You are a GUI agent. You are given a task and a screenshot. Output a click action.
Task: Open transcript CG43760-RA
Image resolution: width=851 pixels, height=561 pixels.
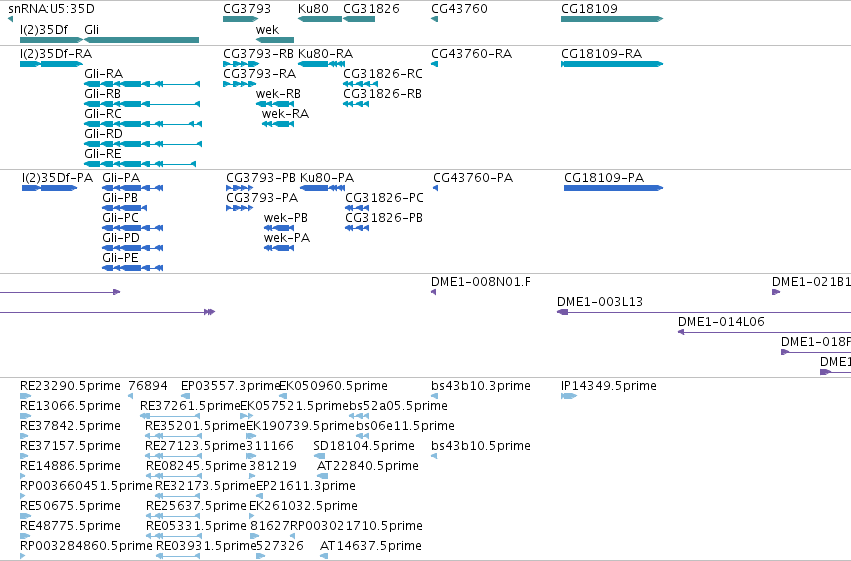tap(434, 64)
